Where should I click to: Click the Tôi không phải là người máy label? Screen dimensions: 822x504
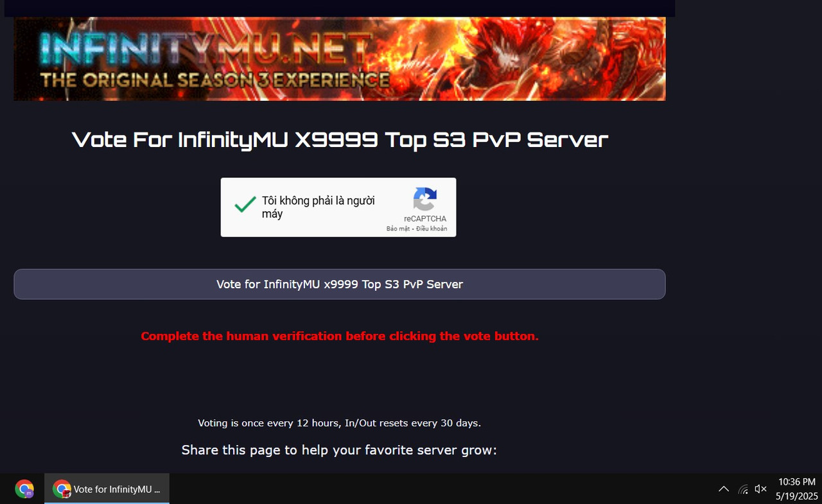point(319,207)
